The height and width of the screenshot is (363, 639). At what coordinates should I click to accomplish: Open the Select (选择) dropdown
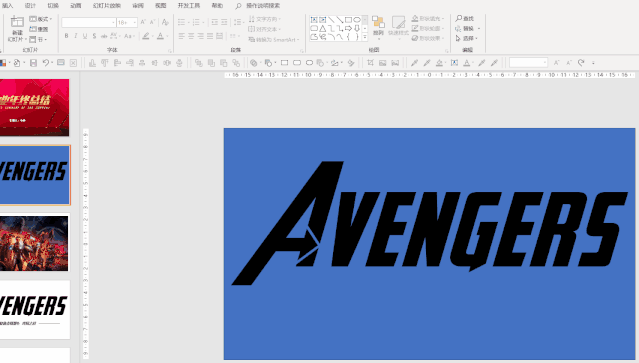click(467, 38)
